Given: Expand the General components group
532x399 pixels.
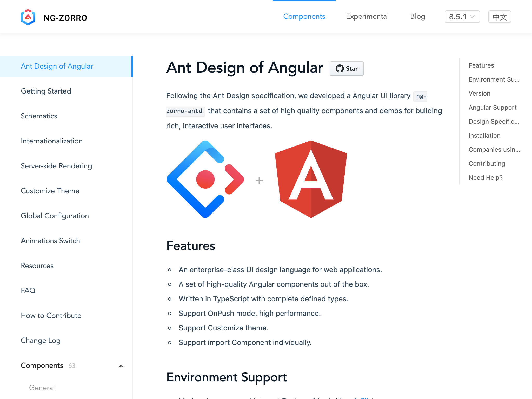Looking at the screenshot, I should (x=42, y=387).
